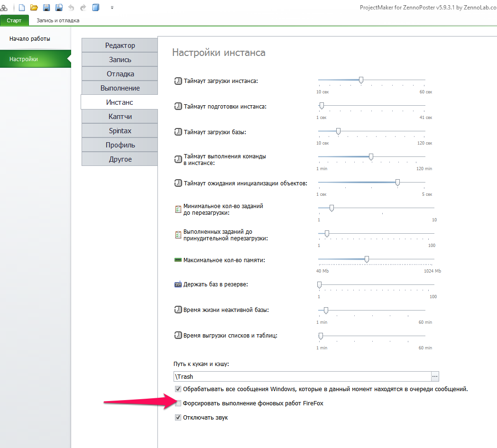497x448 pixels.
Task: Expand the quick access toolbar customize arrow
Action: (x=112, y=8)
